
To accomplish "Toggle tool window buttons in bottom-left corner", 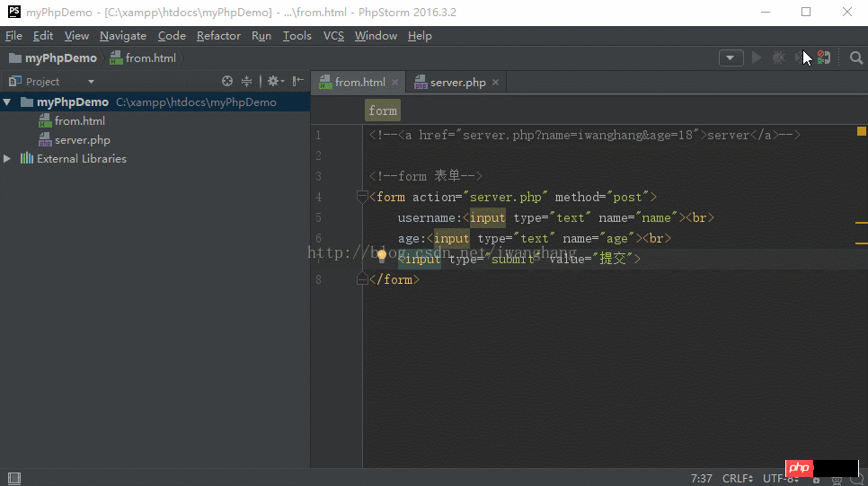I will [x=13, y=478].
